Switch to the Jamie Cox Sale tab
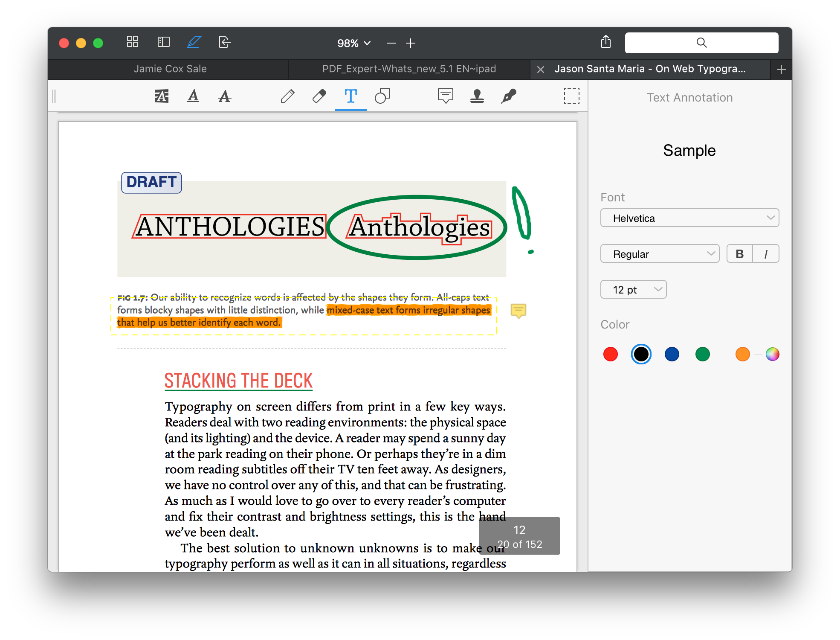 170,69
